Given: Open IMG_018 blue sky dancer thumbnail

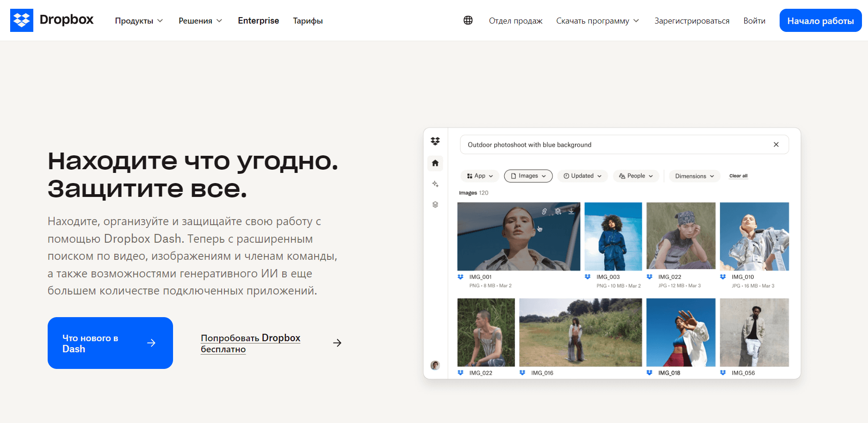Looking at the screenshot, I should 681,332.
